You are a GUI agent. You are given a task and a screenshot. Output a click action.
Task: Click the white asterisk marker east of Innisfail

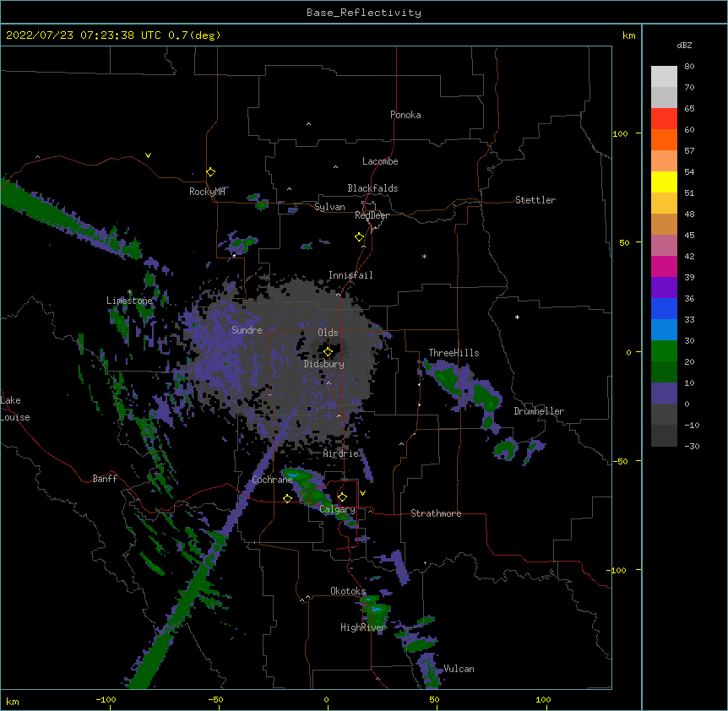(x=424, y=256)
